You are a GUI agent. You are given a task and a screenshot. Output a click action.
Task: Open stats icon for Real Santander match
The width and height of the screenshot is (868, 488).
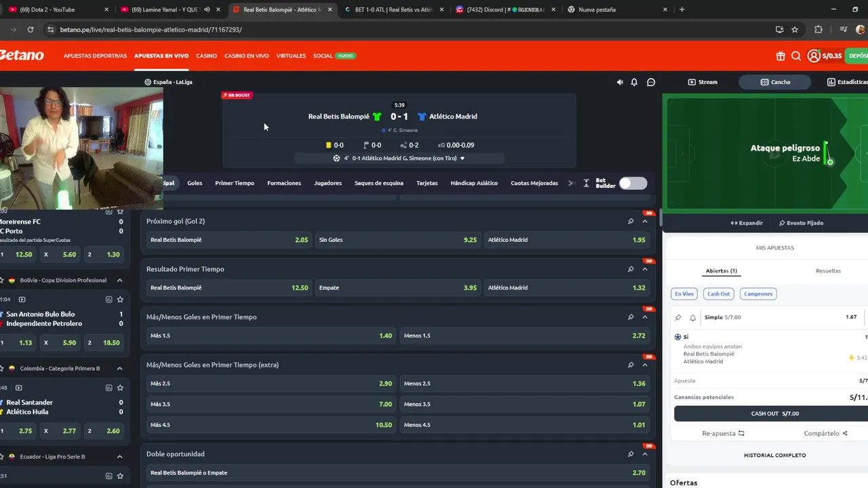pyautogui.click(x=108, y=388)
